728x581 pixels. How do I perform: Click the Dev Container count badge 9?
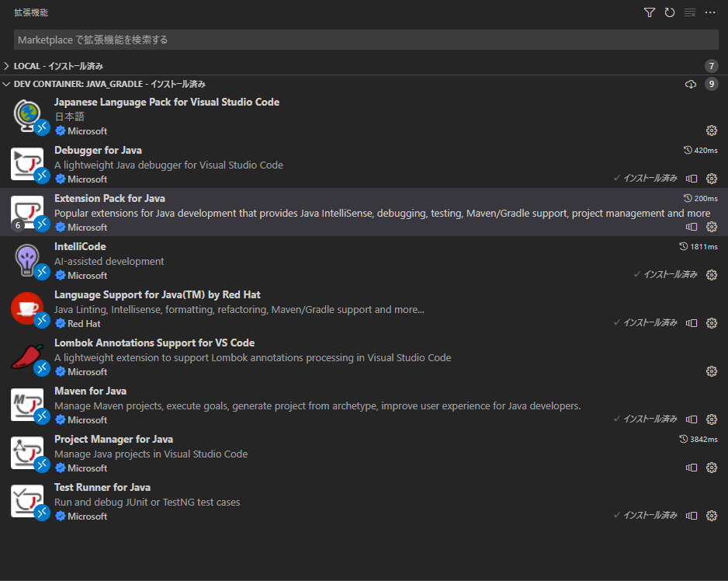[x=711, y=84]
